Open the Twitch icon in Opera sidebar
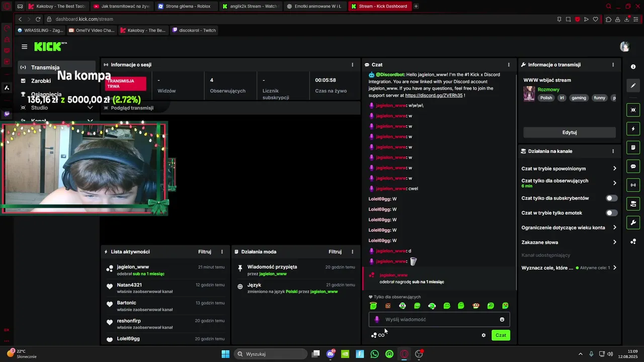 point(7,114)
